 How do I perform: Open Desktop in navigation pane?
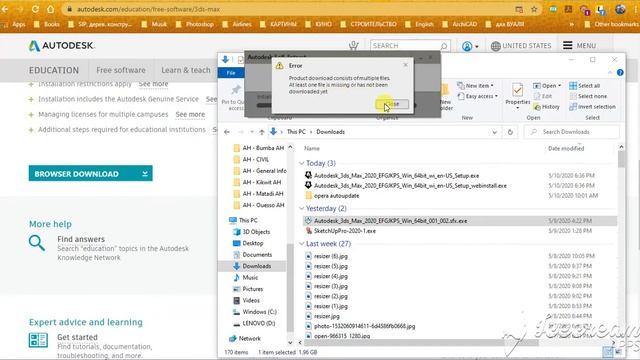tap(248, 243)
